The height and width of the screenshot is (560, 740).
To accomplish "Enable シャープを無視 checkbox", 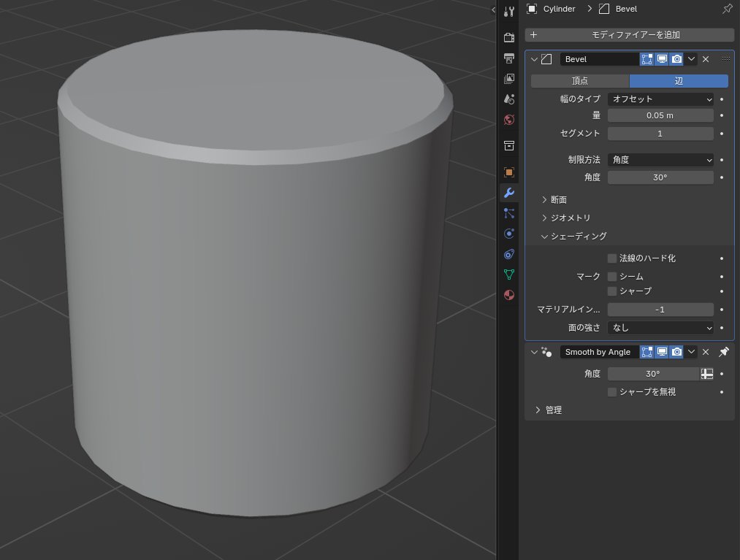I will pyautogui.click(x=612, y=392).
